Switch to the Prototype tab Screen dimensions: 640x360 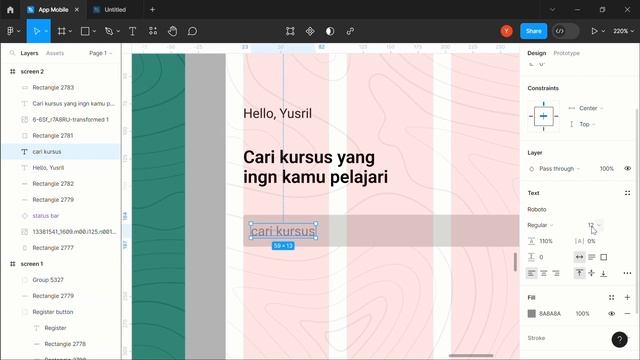point(567,53)
